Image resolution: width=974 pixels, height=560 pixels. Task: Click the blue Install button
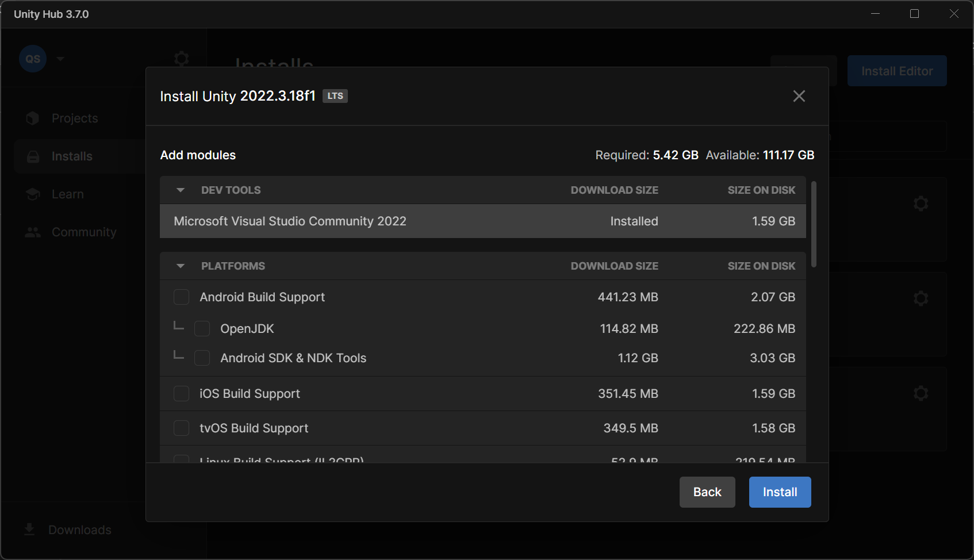point(779,492)
